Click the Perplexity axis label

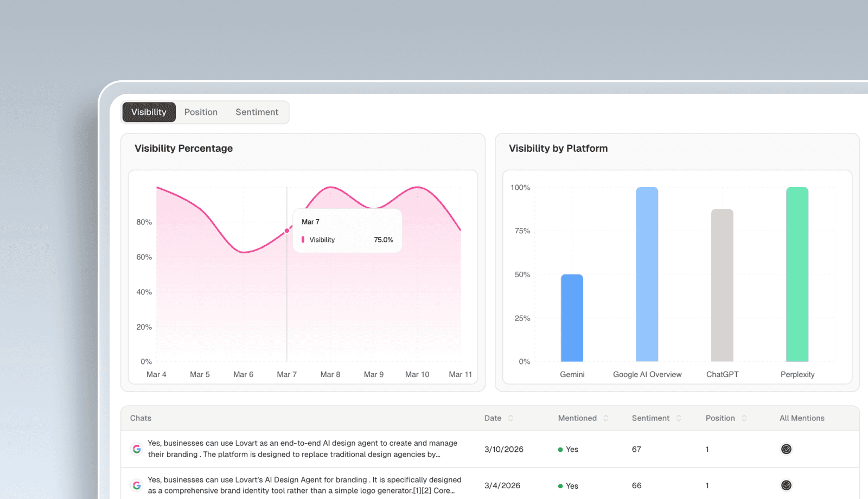coord(797,375)
